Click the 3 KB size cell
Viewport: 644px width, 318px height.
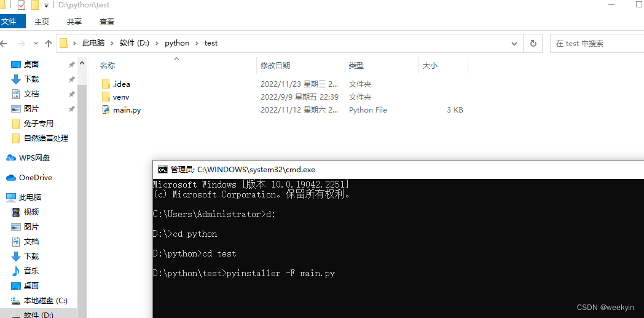point(455,110)
